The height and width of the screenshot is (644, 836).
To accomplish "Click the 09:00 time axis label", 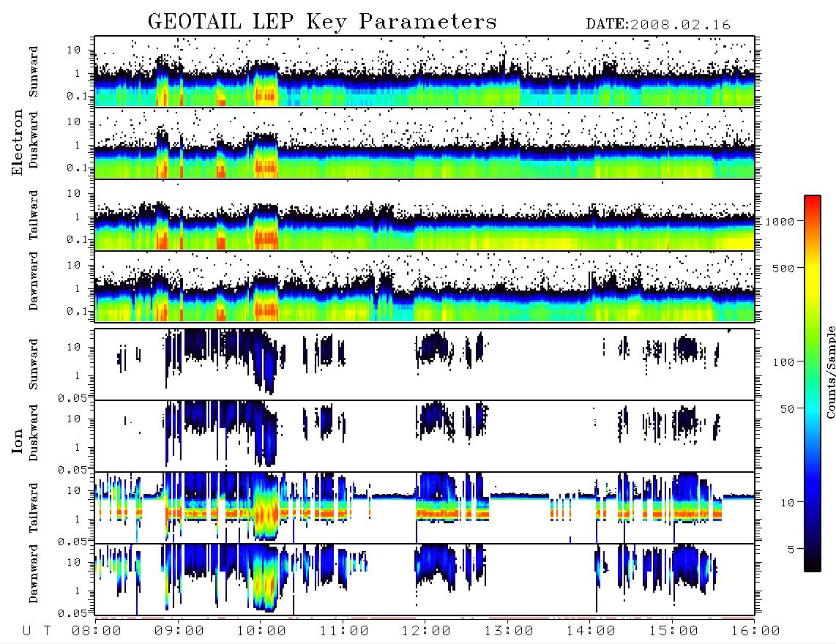I will pos(179,631).
